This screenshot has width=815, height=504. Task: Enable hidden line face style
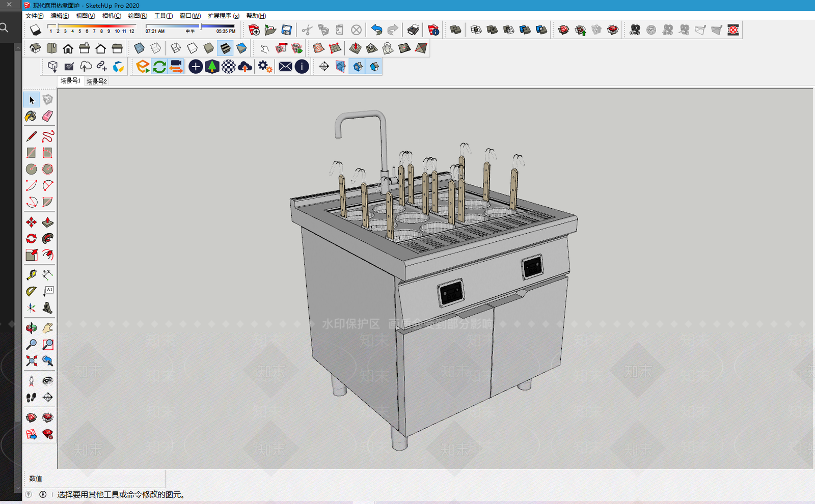(x=192, y=48)
